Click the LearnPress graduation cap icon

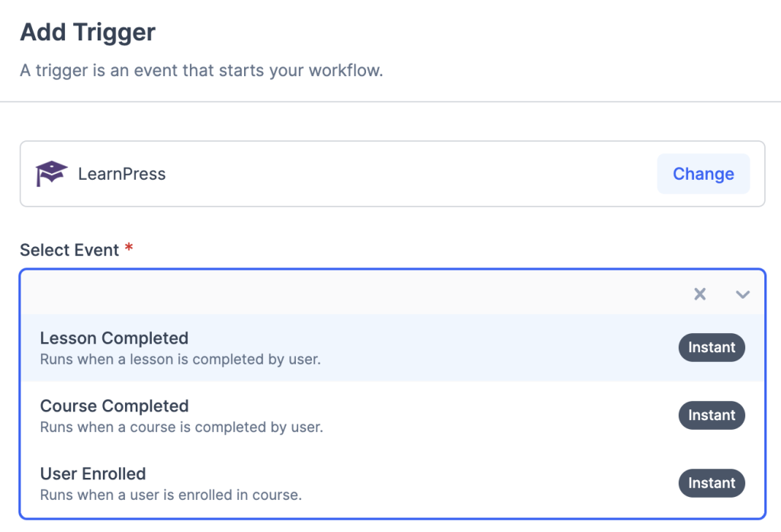click(x=51, y=174)
